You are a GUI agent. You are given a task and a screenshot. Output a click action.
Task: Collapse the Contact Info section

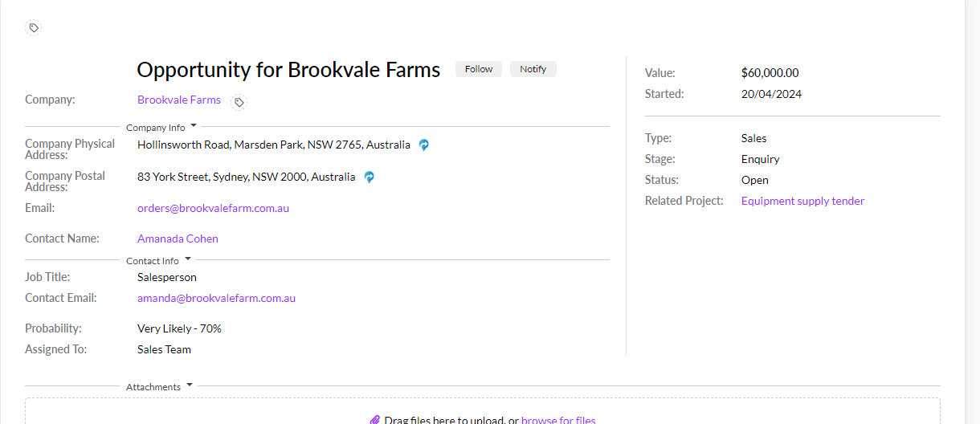(188, 259)
